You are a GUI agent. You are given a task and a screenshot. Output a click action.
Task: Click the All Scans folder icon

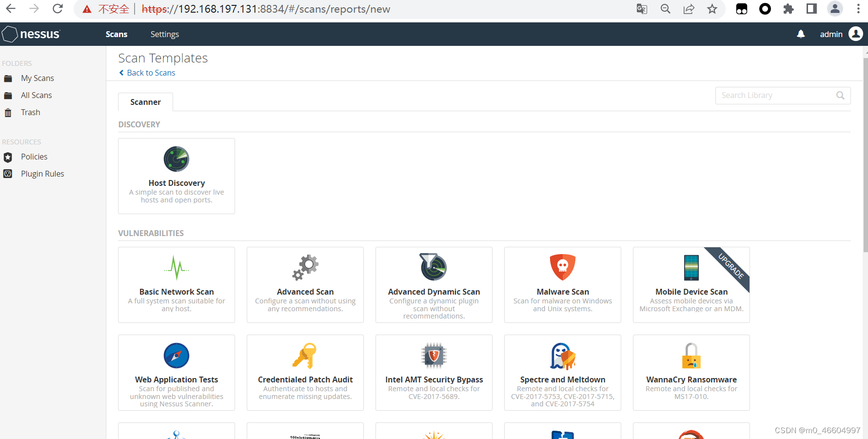[8, 96]
